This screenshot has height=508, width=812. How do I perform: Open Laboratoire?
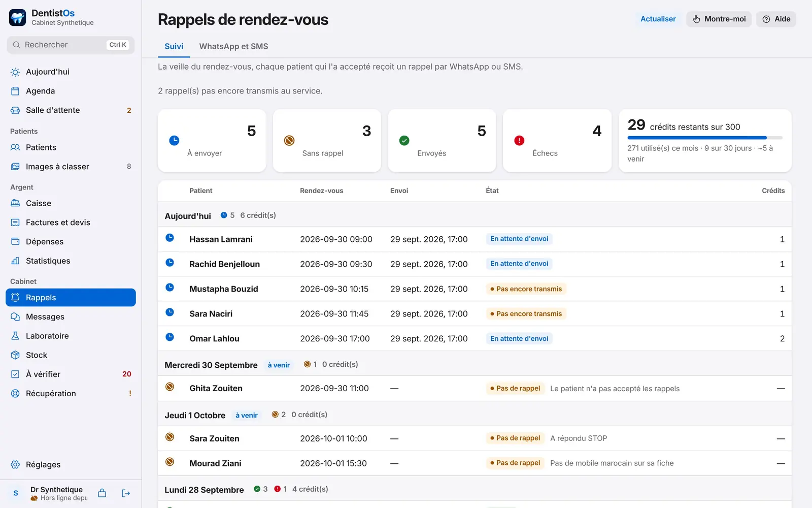click(71, 336)
